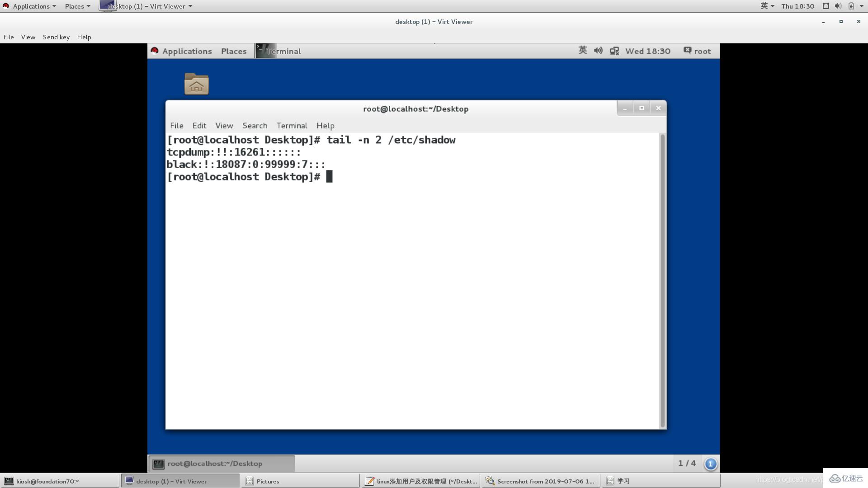Screen dimensions: 868x488
Task: Select the 学习 taskbar item
Action: click(x=623, y=481)
